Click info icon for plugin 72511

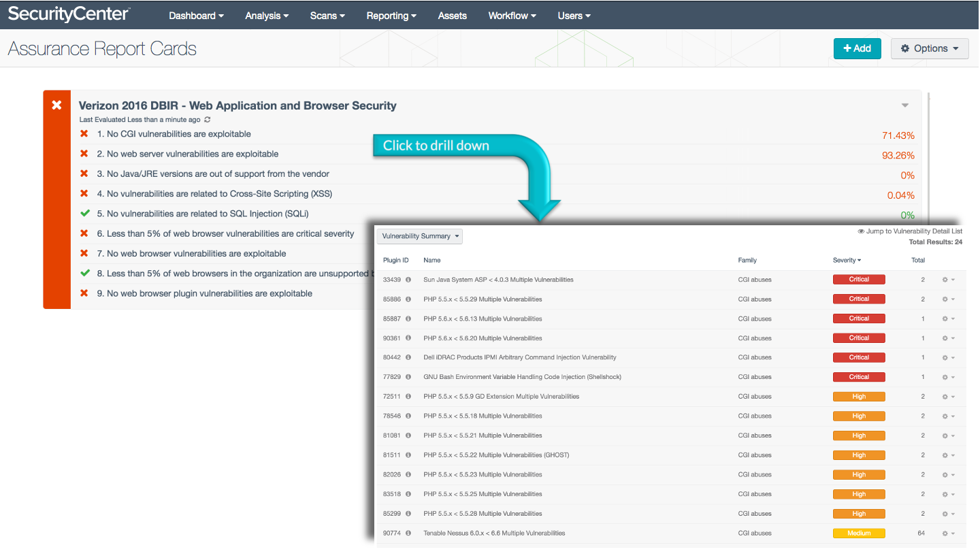click(408, 397)
